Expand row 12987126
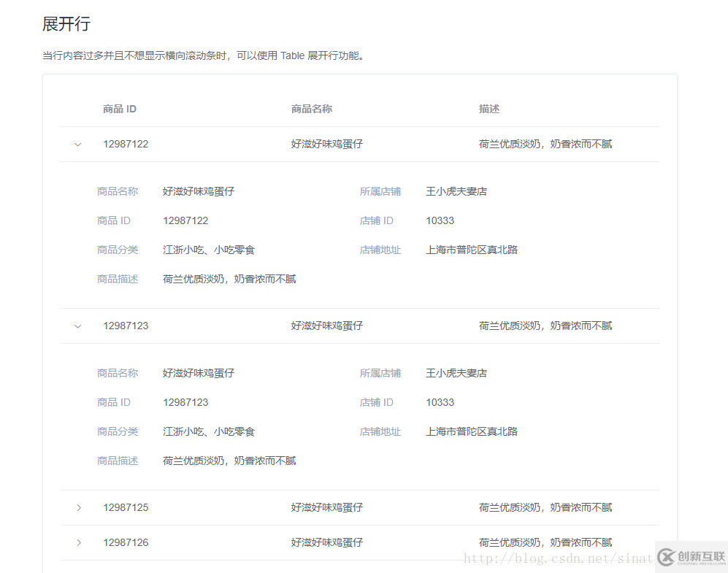This screenshot has height=573, width=728. coord(78,542)
